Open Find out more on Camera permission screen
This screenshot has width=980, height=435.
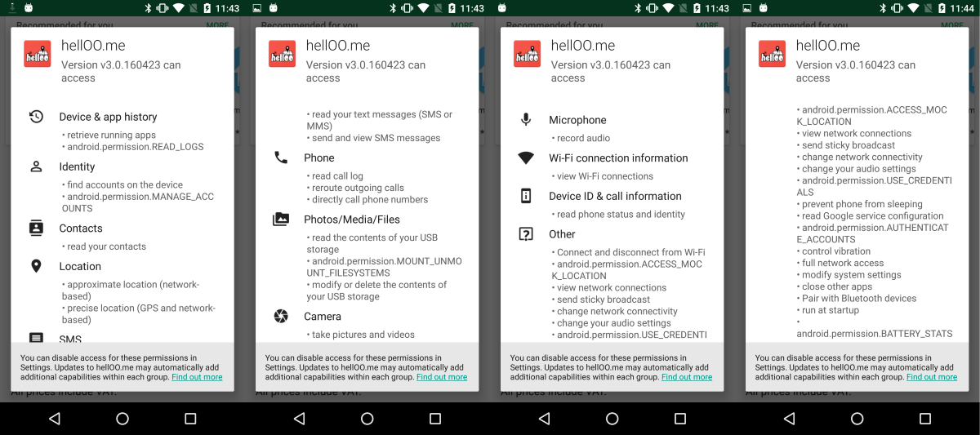click(x=442, y=377)
